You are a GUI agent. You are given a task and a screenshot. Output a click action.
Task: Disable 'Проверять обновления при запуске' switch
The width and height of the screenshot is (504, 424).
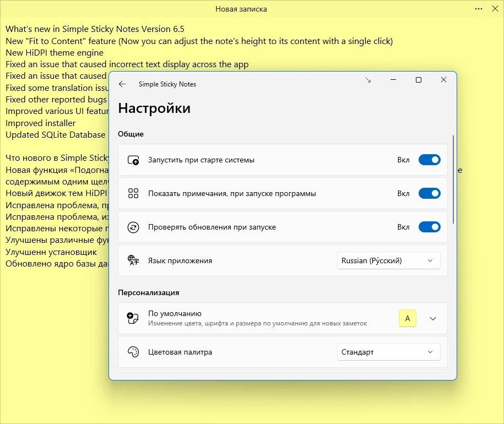tap(430, 227)
